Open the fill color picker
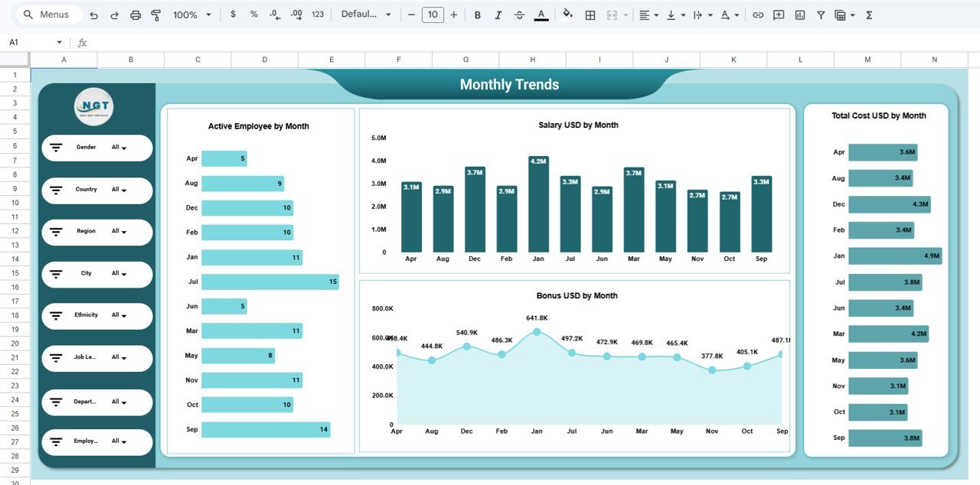Screen dimensions: 980x485 click(567, 15)
